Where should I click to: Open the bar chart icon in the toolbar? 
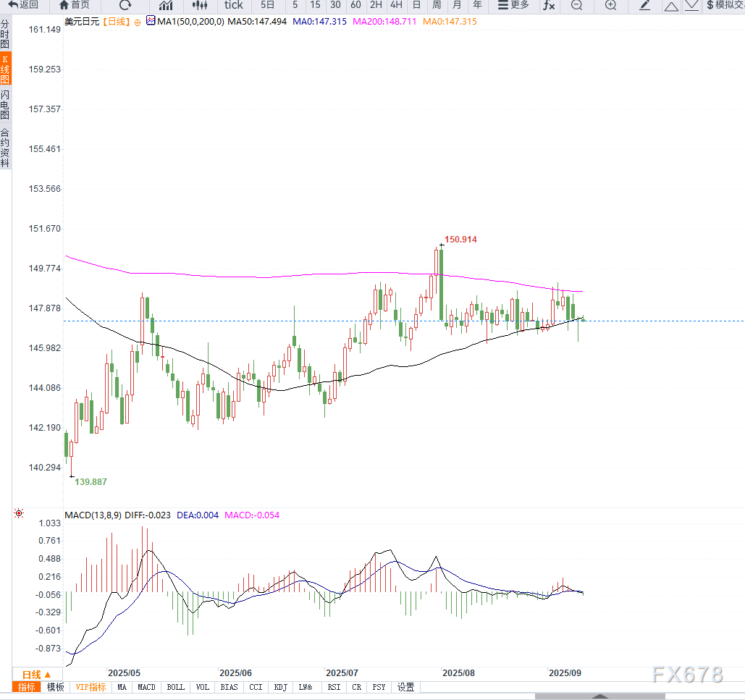pos(165,5)
